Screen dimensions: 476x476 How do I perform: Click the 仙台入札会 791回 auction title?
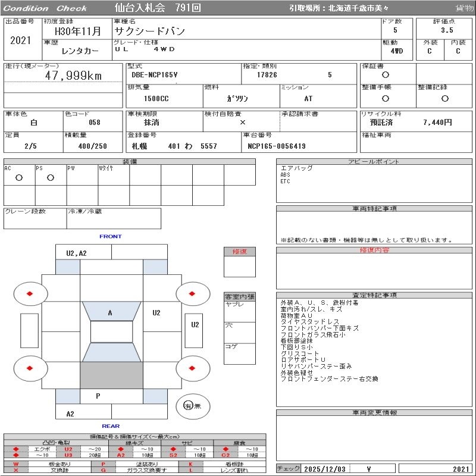point(158,8)
